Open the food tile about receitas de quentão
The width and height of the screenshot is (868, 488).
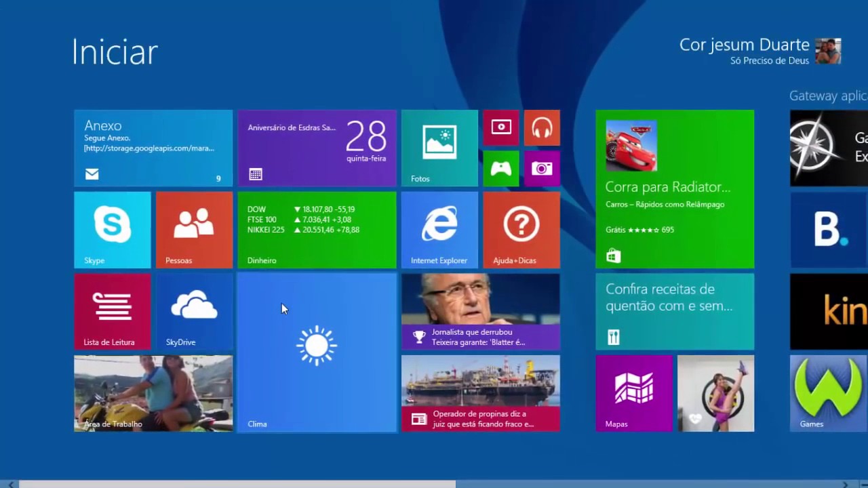(x=675, y=312)
